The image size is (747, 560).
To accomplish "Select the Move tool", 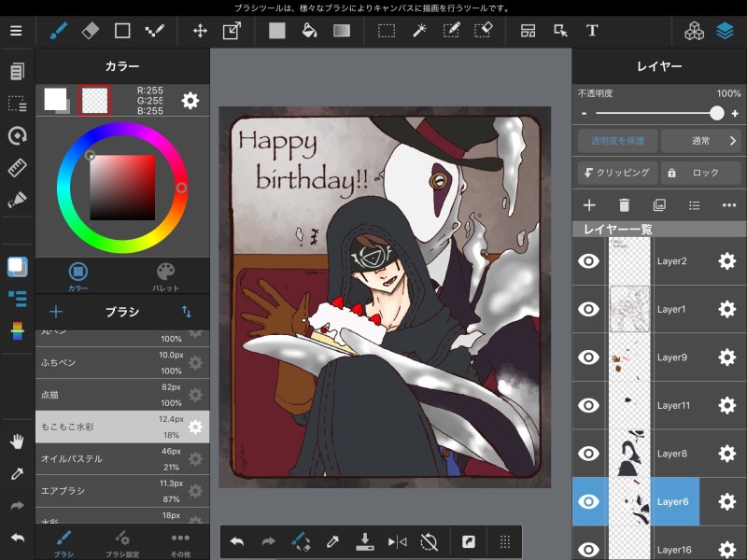I will click(x=200, y=31).
